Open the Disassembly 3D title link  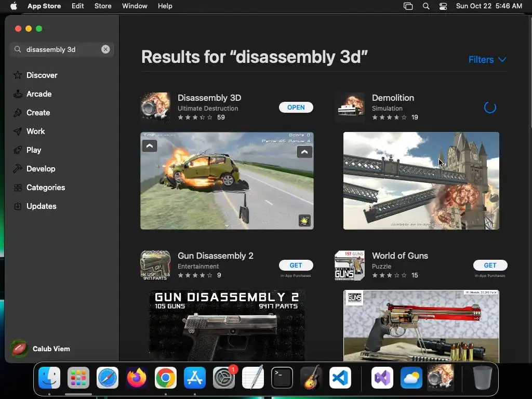pos(209,98)
